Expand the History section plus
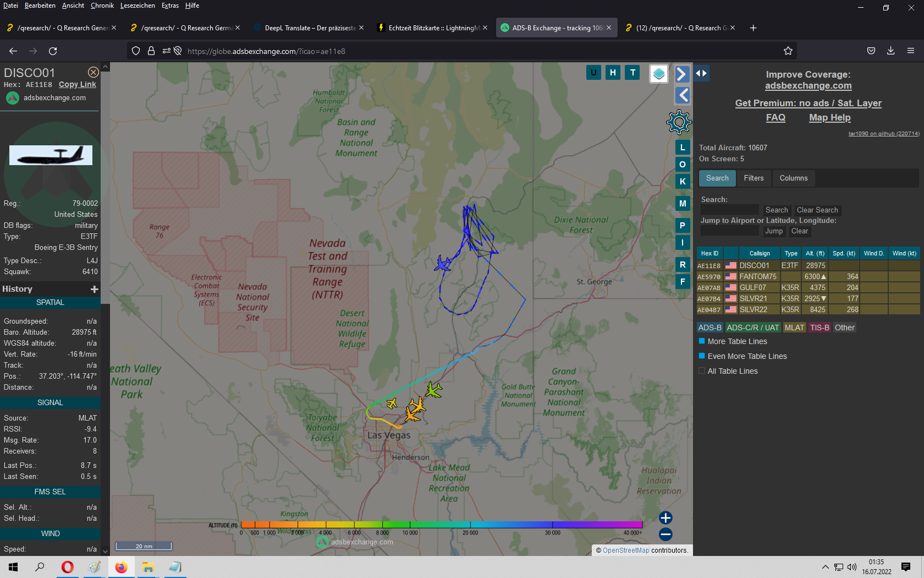Screen dimensions: 924x578 [x=95, y=289]
